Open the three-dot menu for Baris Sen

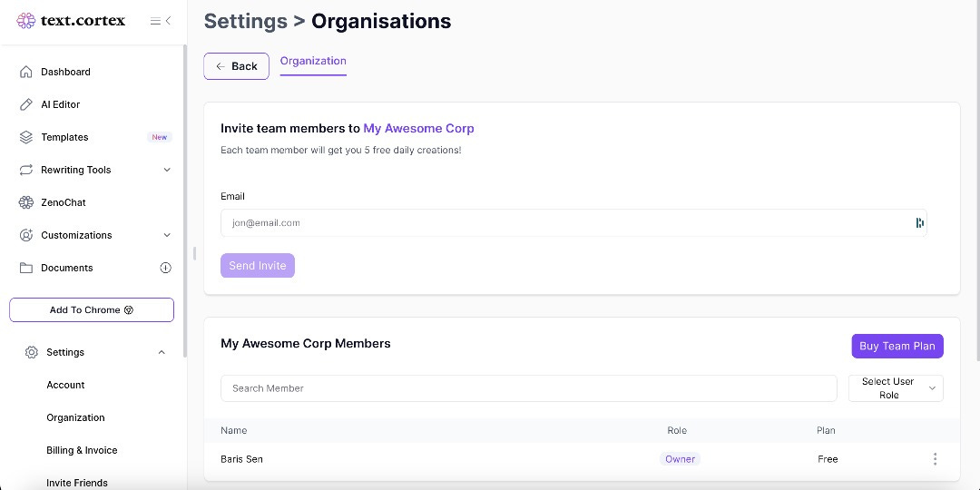pos(935,459)
